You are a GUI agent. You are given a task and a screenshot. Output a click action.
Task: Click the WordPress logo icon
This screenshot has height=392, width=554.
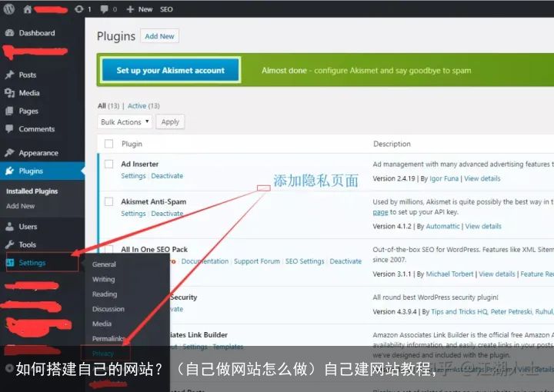[x=8, y=9]
